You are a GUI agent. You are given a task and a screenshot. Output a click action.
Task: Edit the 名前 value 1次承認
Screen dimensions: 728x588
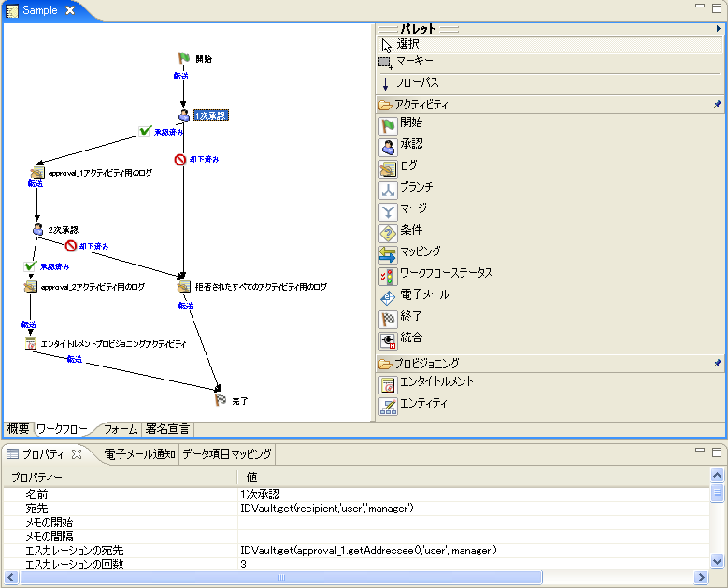[473, 495]
